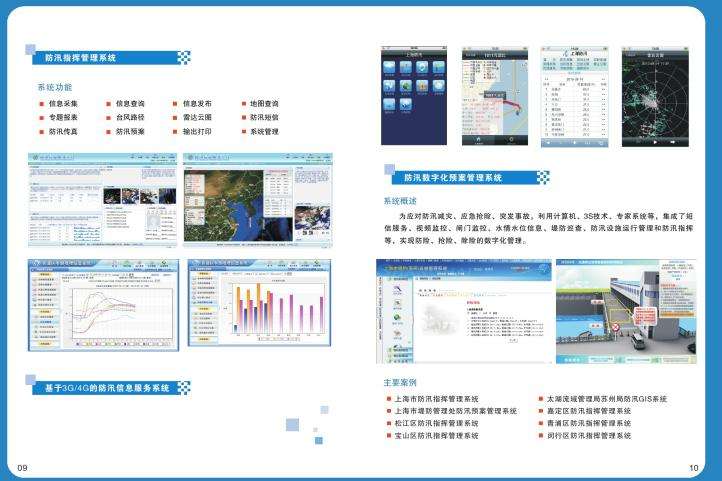Click the checkered icon on 防汛数字化预案管理系统 banner

tap(542, 178)
